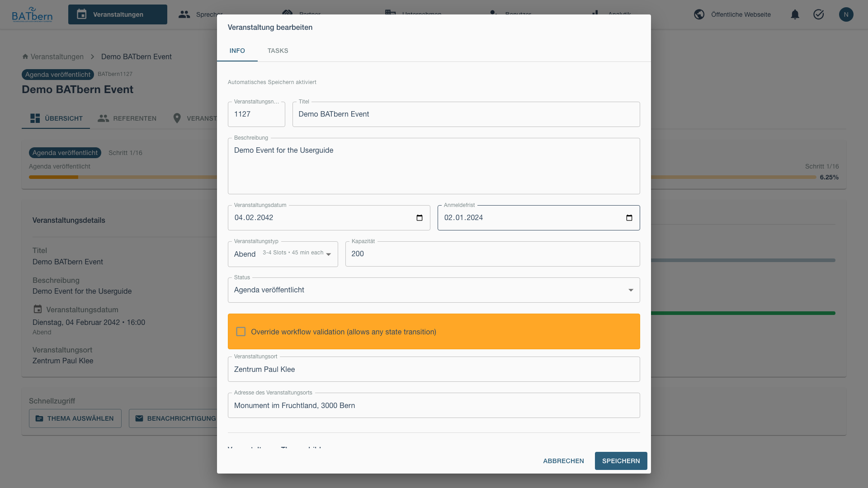Viewport: 868px width, 488px height.
Task: Open the Referenten tab
Action: [x=127, y=118]
